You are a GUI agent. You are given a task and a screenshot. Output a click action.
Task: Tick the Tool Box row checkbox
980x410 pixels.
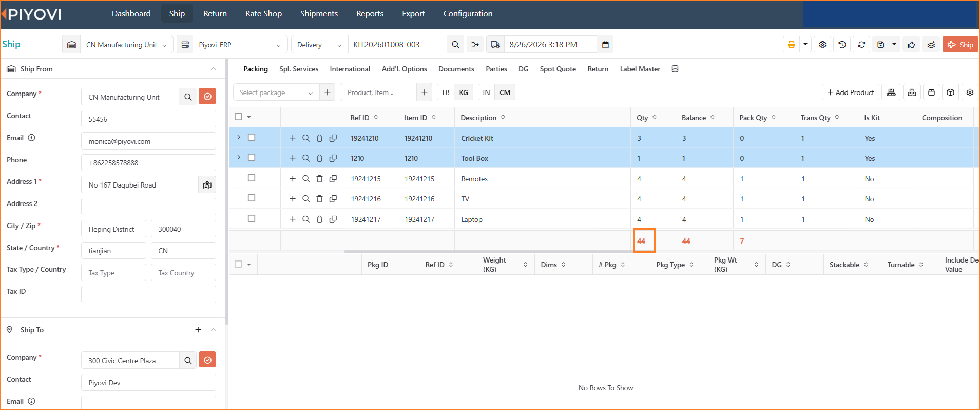pyautogui.click(x=252, y=157)
